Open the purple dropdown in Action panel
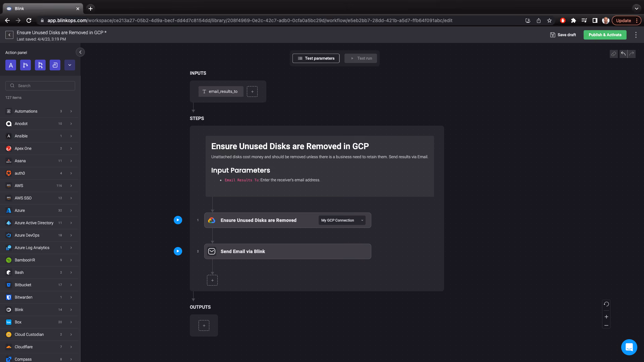 point(70,65)
